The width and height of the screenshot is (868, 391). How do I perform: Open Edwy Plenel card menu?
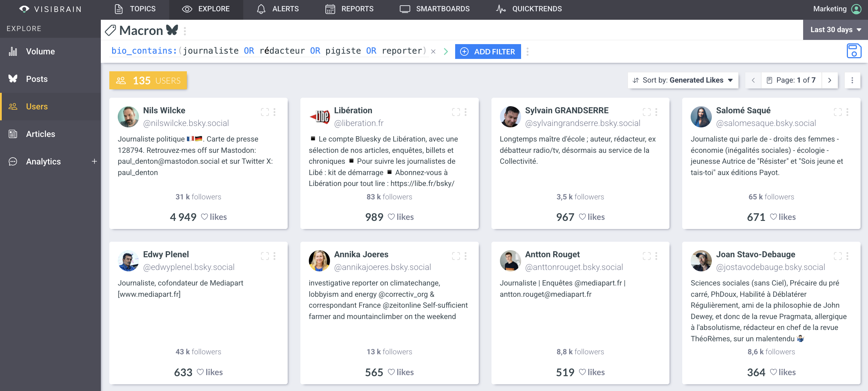coord(274,256)
